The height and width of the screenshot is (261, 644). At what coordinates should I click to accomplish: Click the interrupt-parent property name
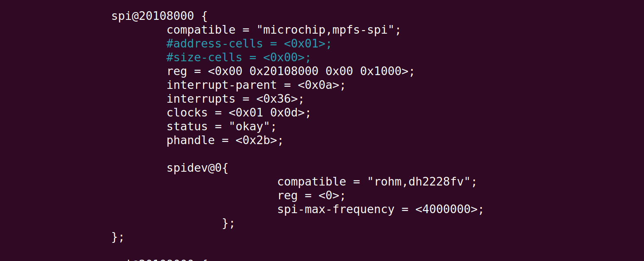221,85
